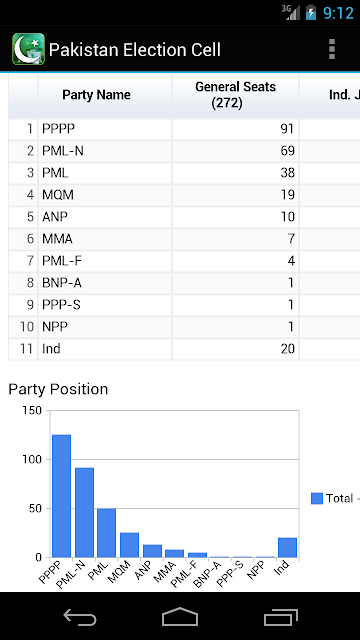Select the Ind row at table bottom
Screen dimensions: 360x640
(184, 349)
